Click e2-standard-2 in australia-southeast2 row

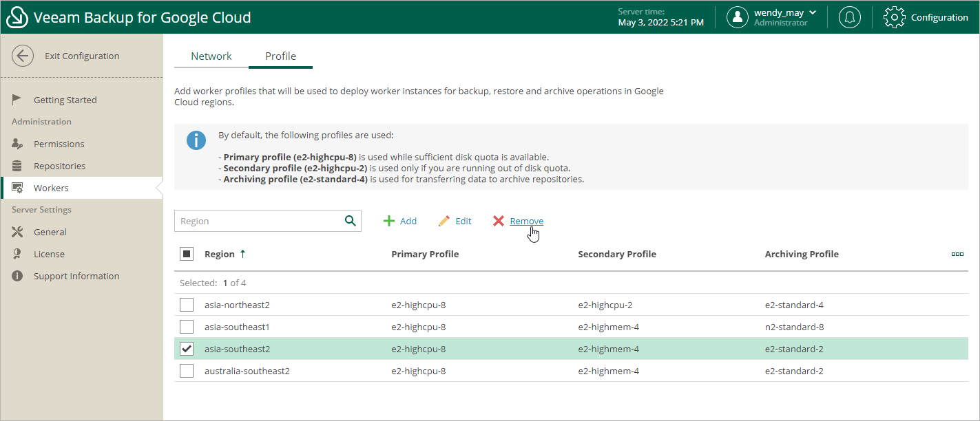click(794, 371)
